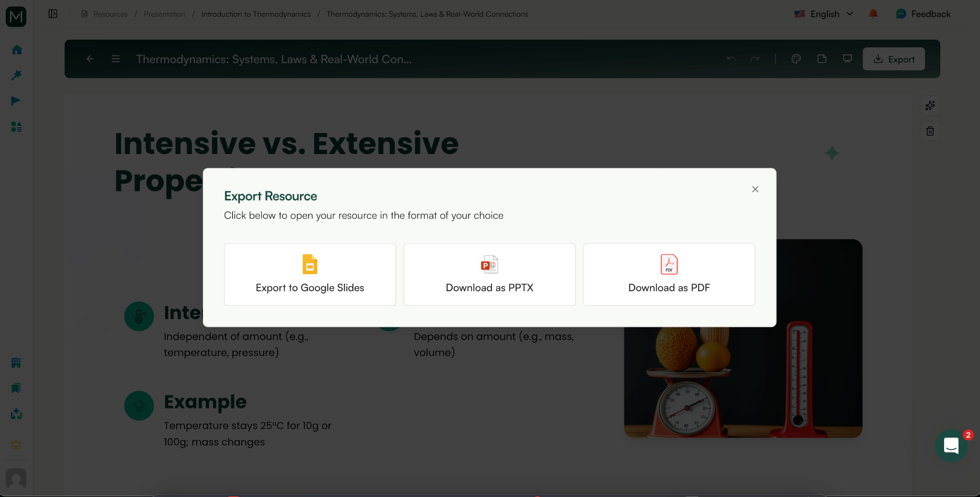980x497 pixels.
Task: Open Introduction to Thermodynamics breadcrumb link
Action: (256, 14)
